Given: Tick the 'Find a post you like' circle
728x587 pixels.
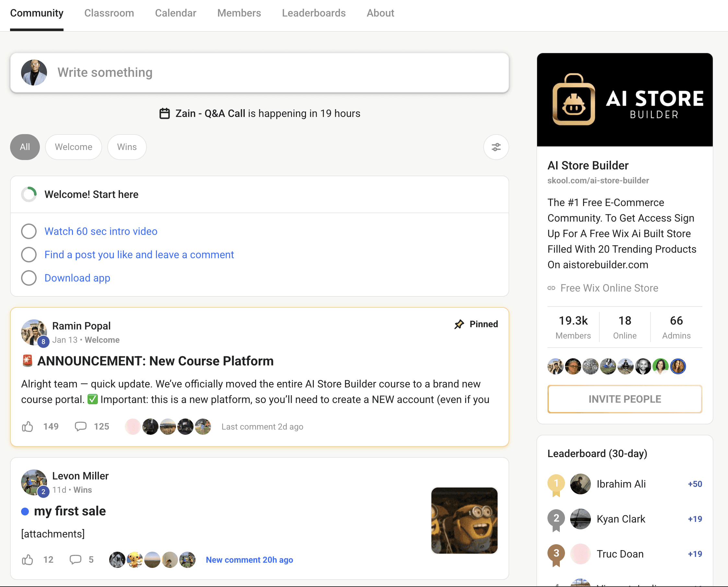Looking at the screenshot, I should [29, 255].
